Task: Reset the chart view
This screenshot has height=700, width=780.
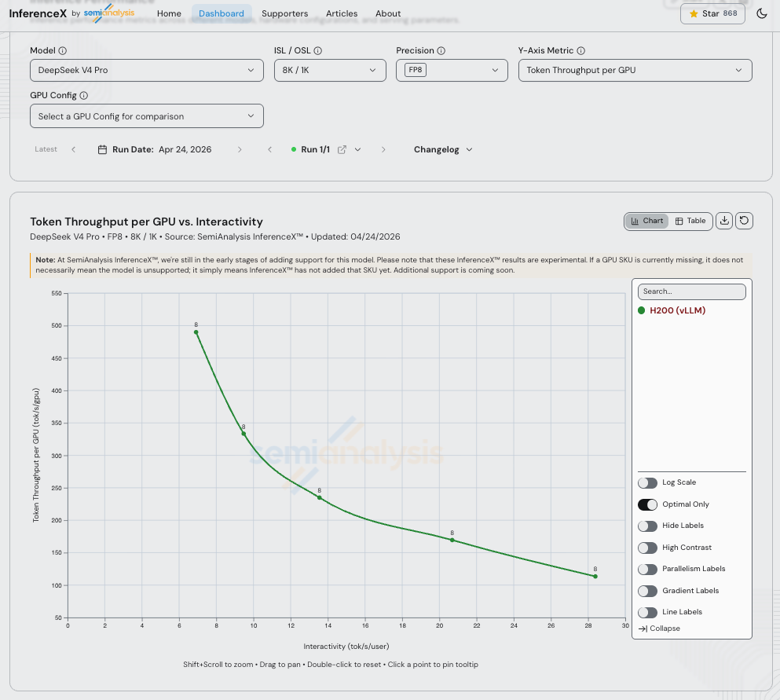Action: pos(744,221)
